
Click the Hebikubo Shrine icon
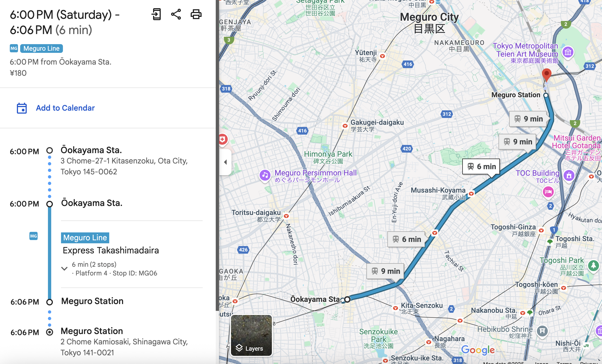[x=542, y=331]
